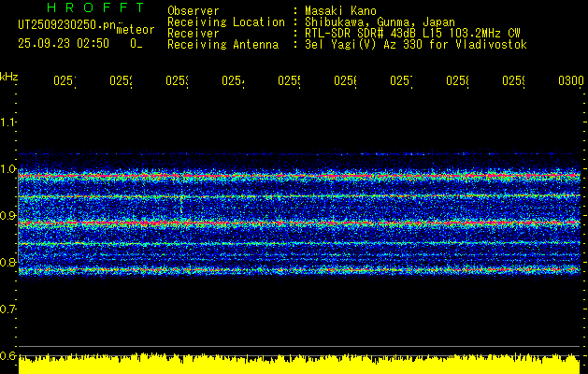Click the 'Observer' field label
Image resolution: width=588 pixels, height=374 pixels.
(194, 11)
